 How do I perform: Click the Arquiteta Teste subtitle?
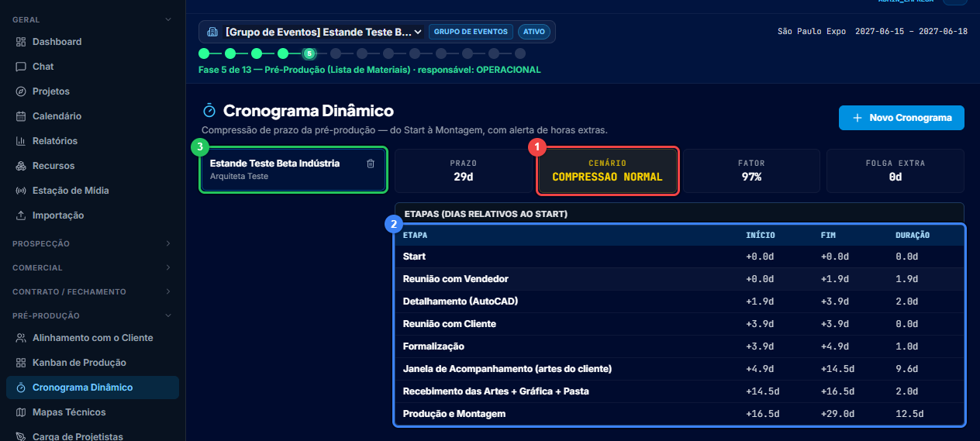point(239,177)
